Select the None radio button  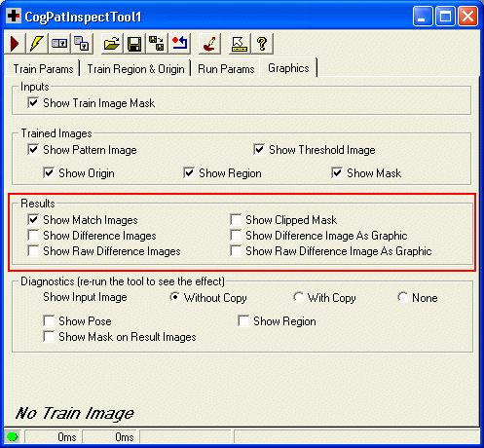(x=403, y=297)
